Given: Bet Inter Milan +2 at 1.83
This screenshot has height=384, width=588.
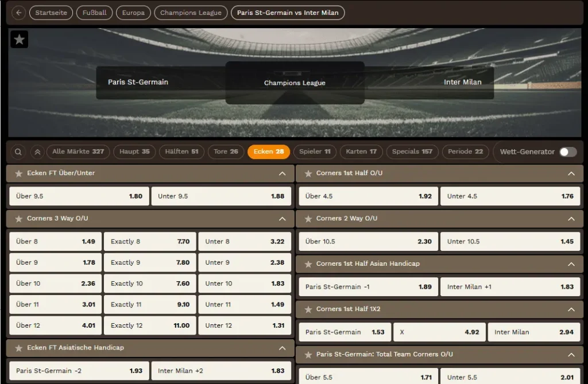Looking at the screenshot, I should click(221, 371).
